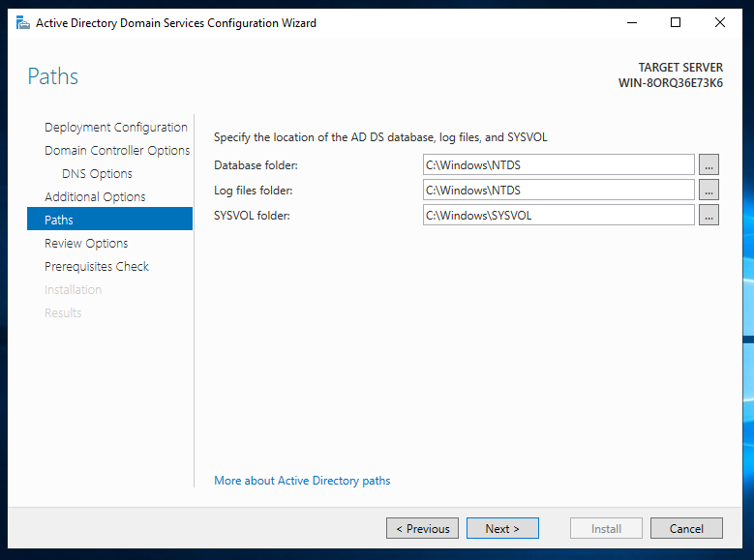Open Prerequisites Check step
This screenshot has width=754, height=560.
click(97, 266)
